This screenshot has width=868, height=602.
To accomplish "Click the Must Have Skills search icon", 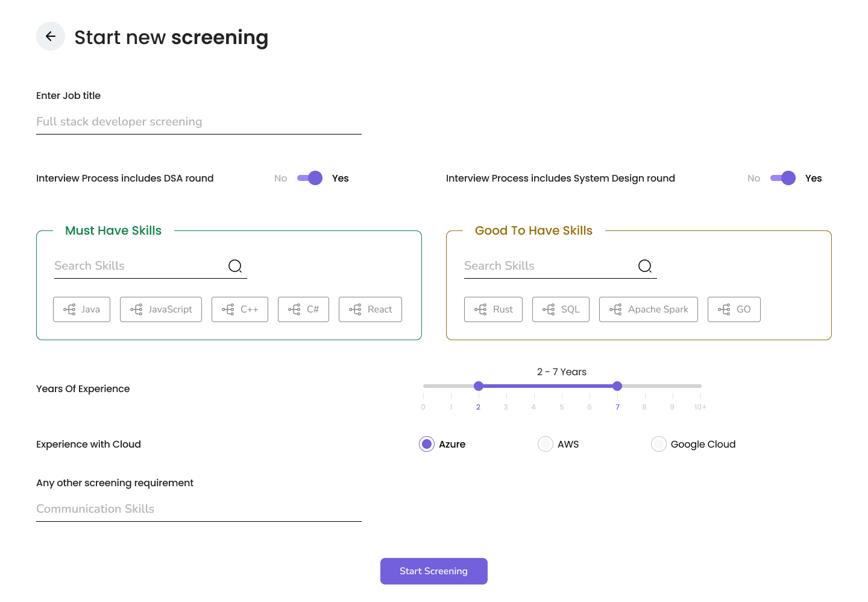I will [235, 266].
